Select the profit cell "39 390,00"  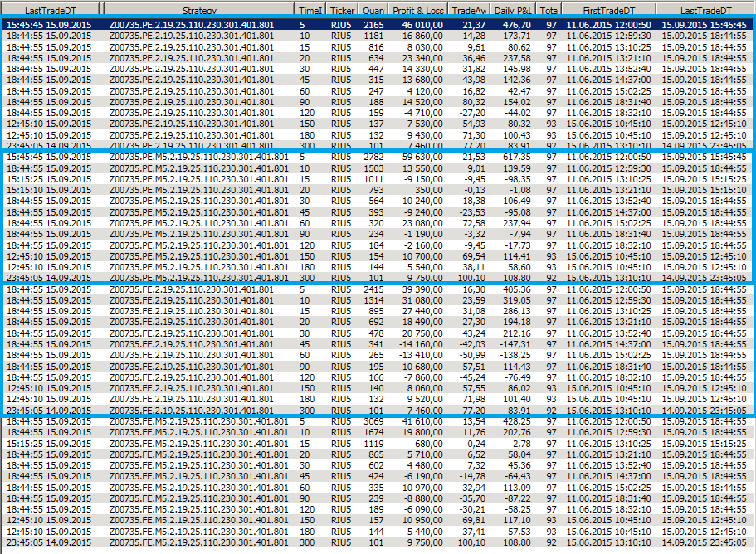[x=422, y=289]
